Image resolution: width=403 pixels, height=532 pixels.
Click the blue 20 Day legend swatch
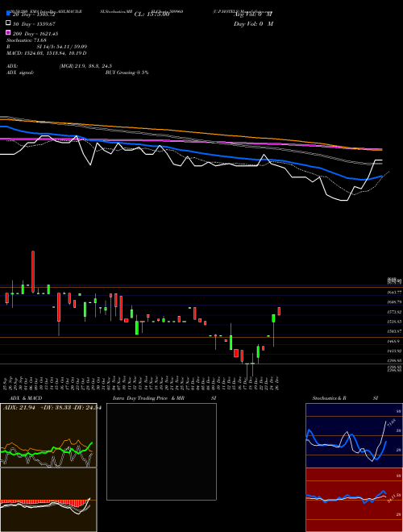(x=8, y=13)
